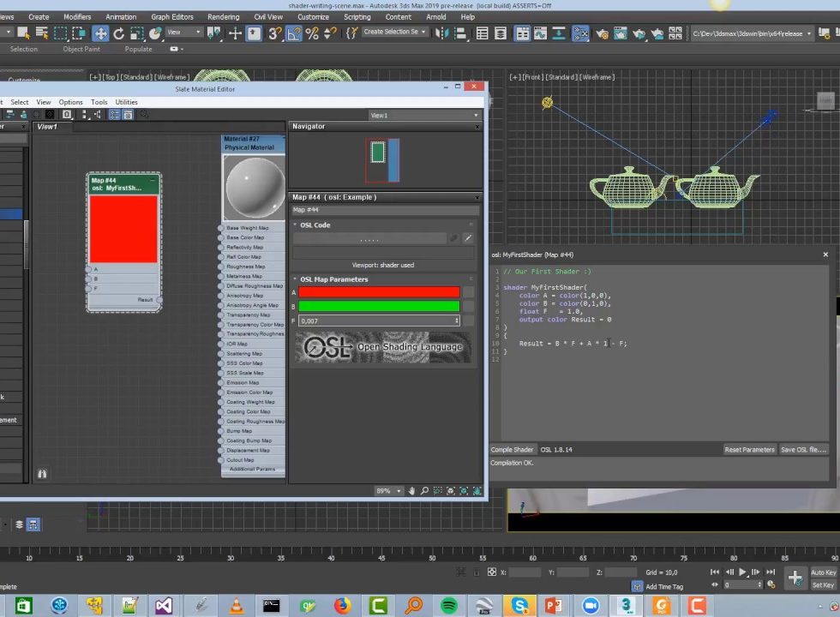
Task: Open the Arnold menu
Action: (x=436, y=17)
